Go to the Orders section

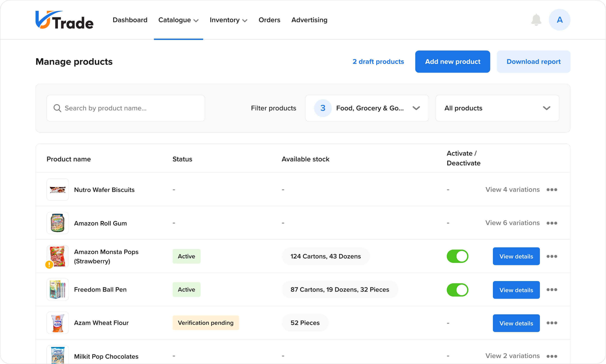point(269,20)
